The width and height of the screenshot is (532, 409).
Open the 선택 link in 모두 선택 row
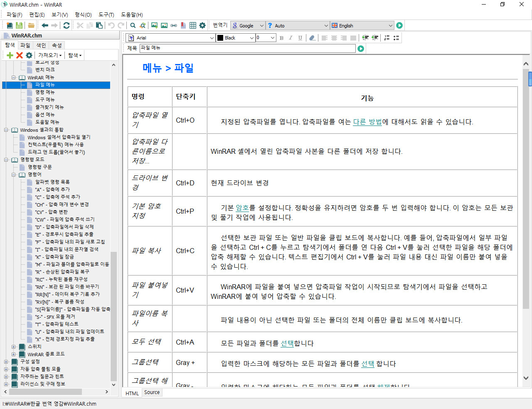[x=287, y=343]
